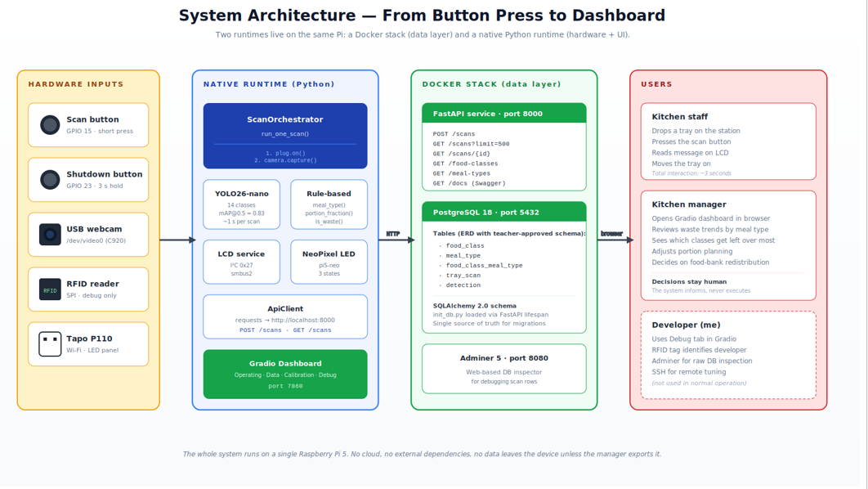The height and width of the screenshot is (489, 868).
Task: Select the ApiClient card
Action: pos(285,316)
